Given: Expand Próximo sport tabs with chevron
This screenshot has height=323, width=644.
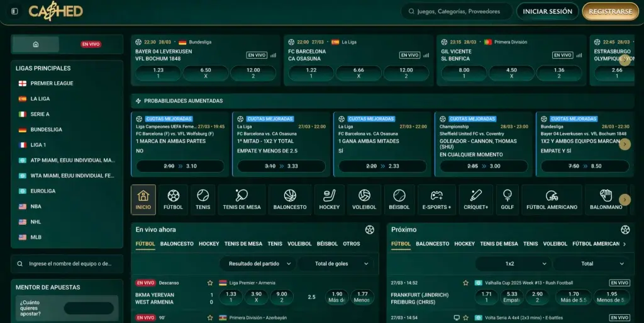Looking at the screenshot, I should pos(625,244).
